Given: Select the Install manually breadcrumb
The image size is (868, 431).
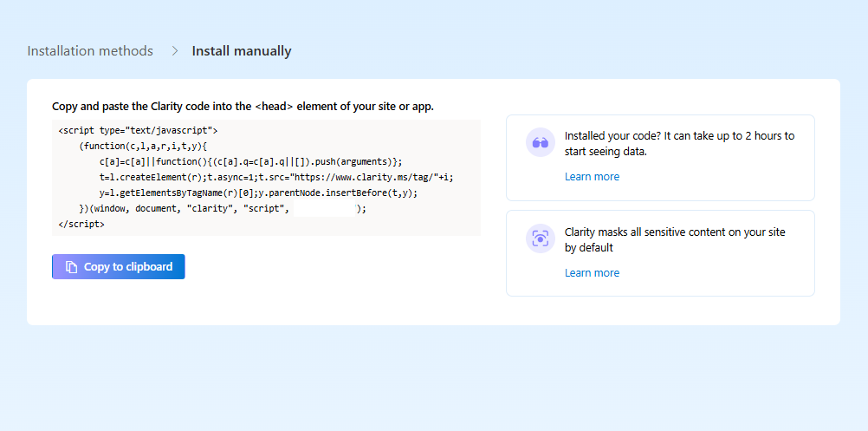Looking at the screenshot, I should 242,51.
